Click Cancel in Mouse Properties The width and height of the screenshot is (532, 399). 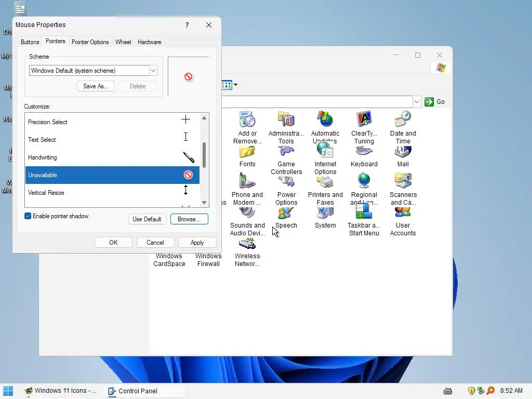click(155, 243)
